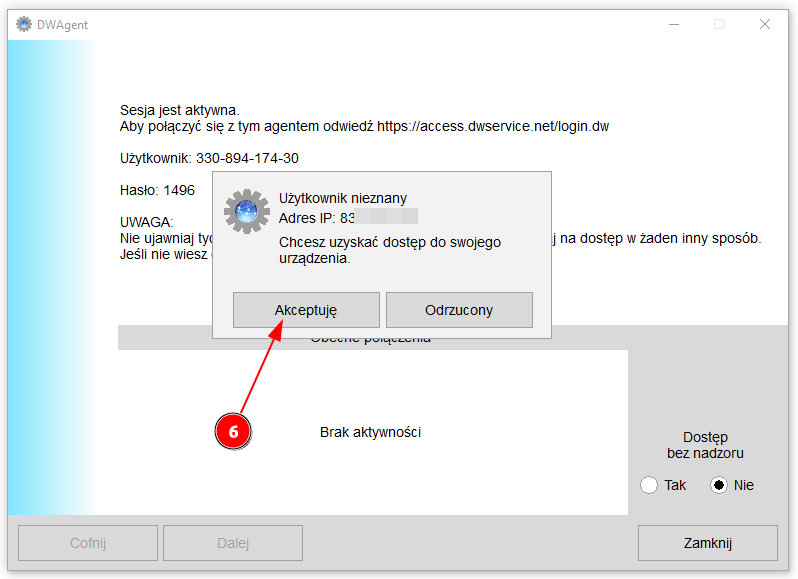Click the disabled maximize window button

pos(719,24)
